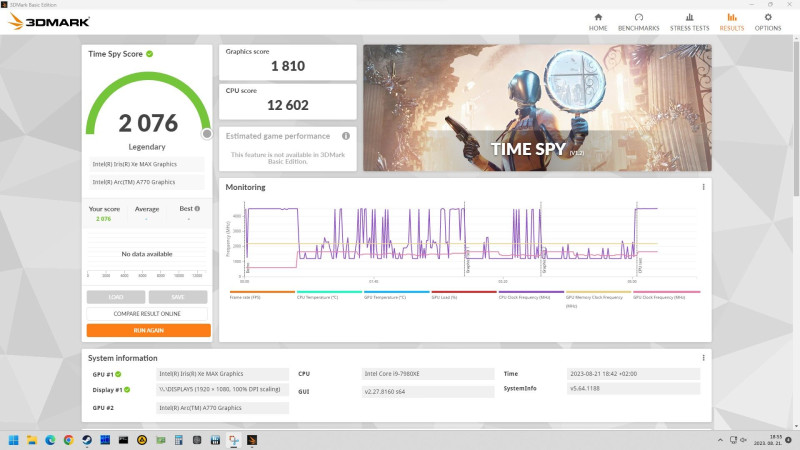800x450 pixels.
Task: Open the Benchmarks section
Action: pos(638,22)
